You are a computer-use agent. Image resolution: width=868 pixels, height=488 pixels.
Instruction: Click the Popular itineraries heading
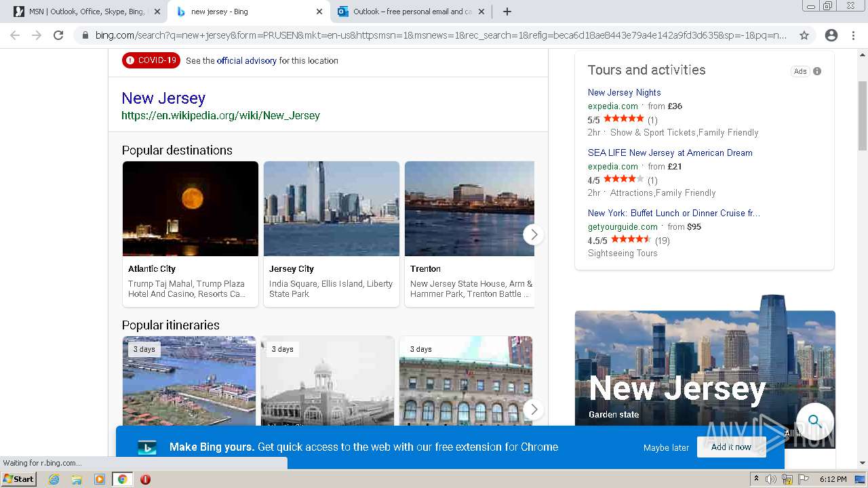[170, 325]
